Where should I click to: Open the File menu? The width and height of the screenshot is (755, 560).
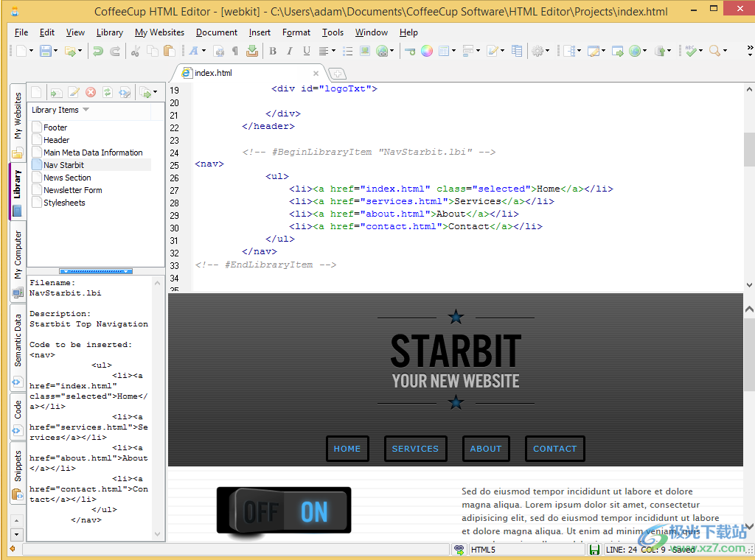tap(21, 32)
